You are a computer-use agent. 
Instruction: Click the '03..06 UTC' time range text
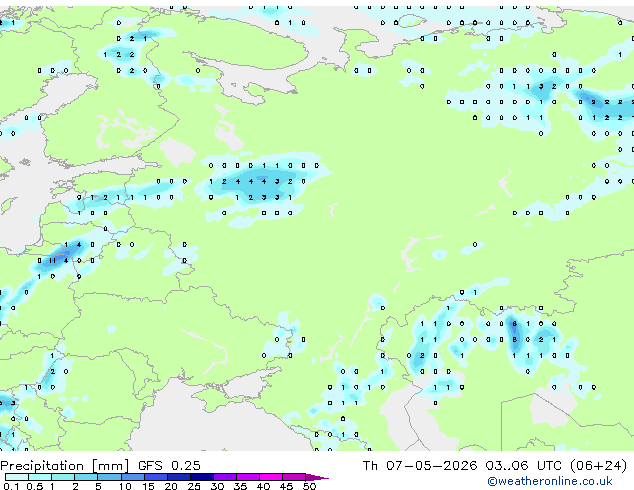coord(524,466)
